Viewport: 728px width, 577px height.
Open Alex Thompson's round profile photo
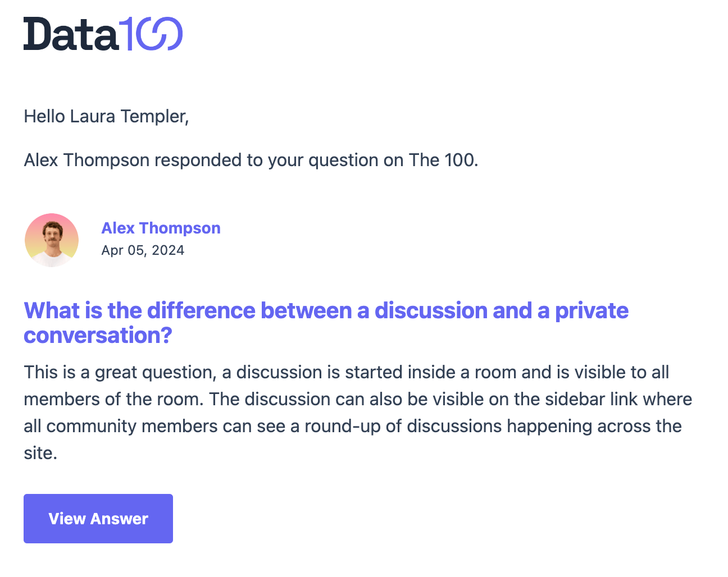52,240
